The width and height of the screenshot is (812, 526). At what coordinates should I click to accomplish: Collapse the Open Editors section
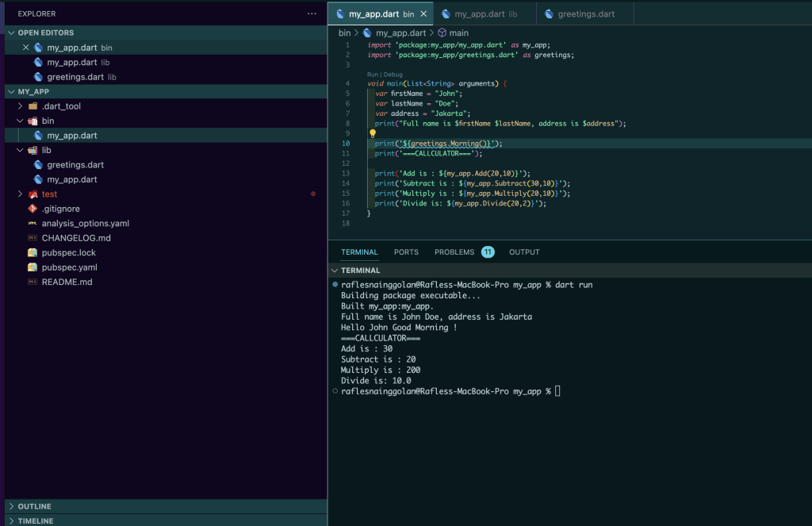(11, 33)
